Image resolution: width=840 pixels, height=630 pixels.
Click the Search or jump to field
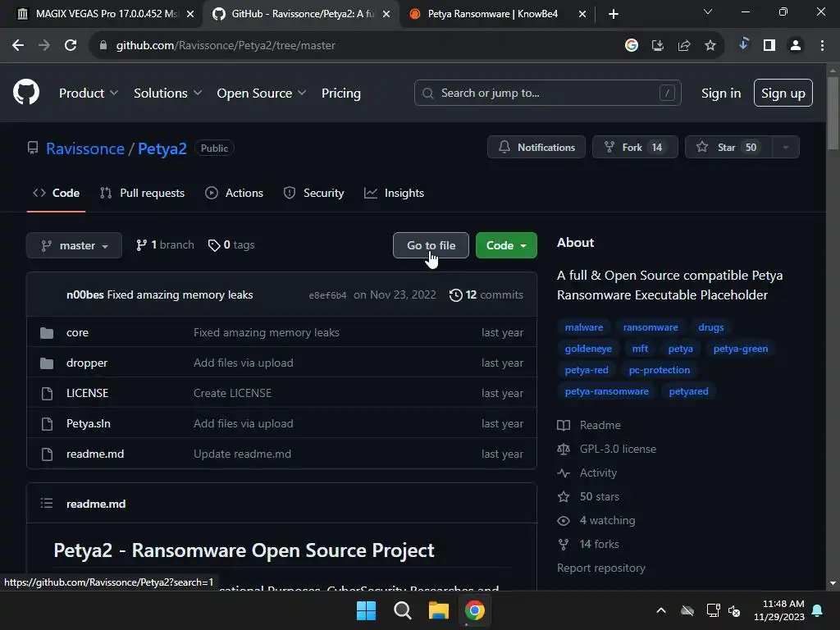[547, 94]
